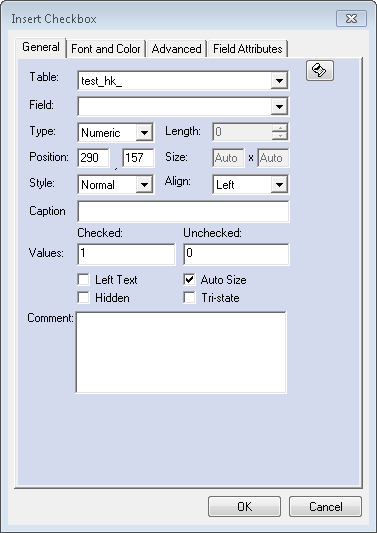Viewport: 377px width, 533px height.
Task: Open the Type dropdown showing Numeric
Action: click(x=144, y=133)
